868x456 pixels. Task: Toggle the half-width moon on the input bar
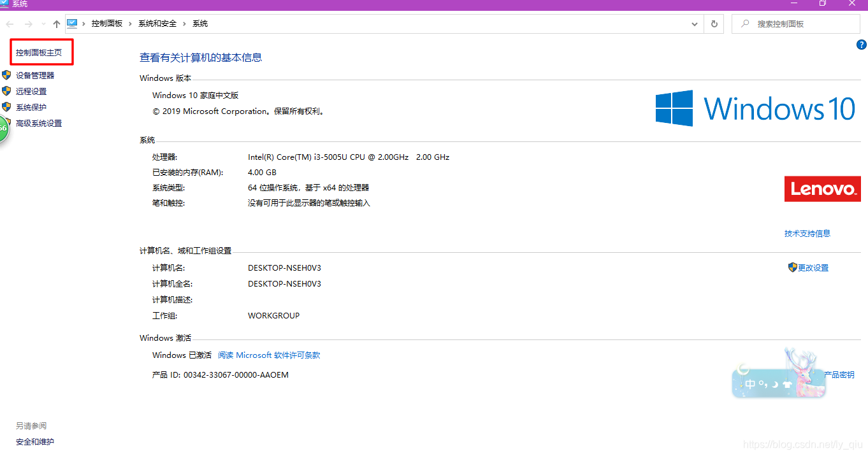click(775, 385)
